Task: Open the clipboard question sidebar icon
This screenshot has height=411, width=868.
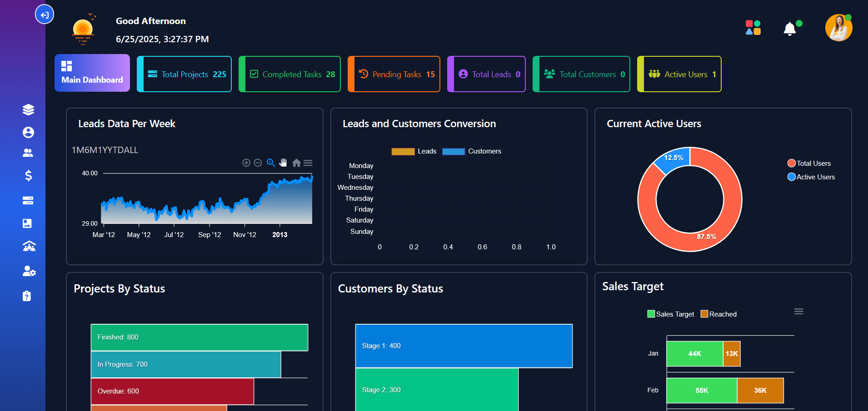Action: pyautogui.click(x=27, y=296)
